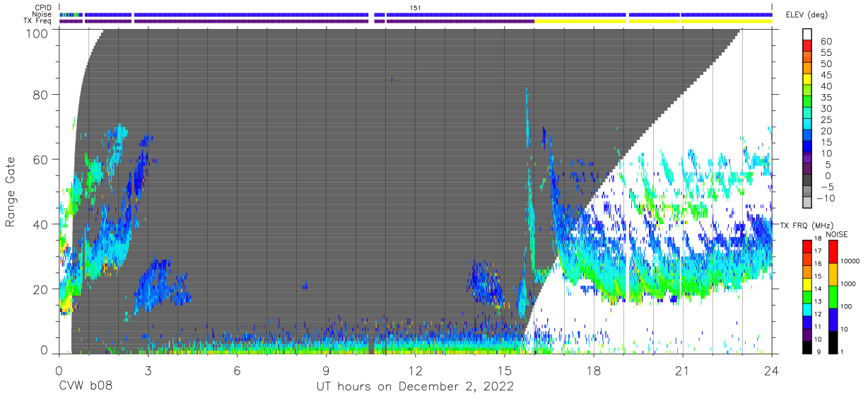Click the yellow segment of ELEV colorbar
This screenshot has width=868, height=401.
pos(808,80)
